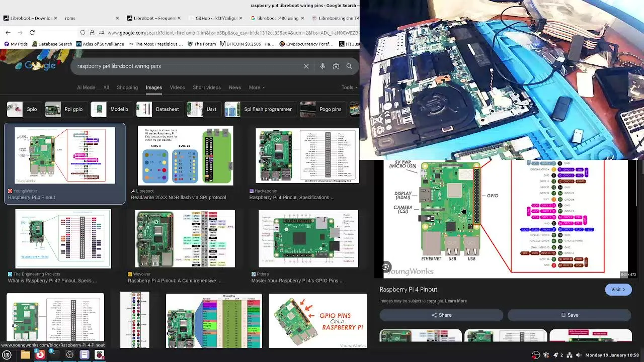Viewport: 644px width, 362px height.
Task: Open Hackatronic 'Raspberry Pi 4 Pinout, Specifications' thumbnail
Action: [x=307, y=156]
